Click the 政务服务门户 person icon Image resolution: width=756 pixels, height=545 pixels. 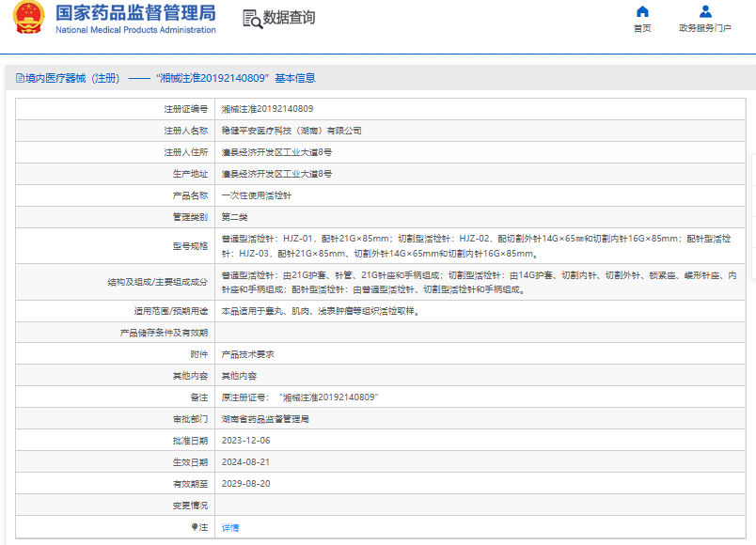click(x=704, y=12)
